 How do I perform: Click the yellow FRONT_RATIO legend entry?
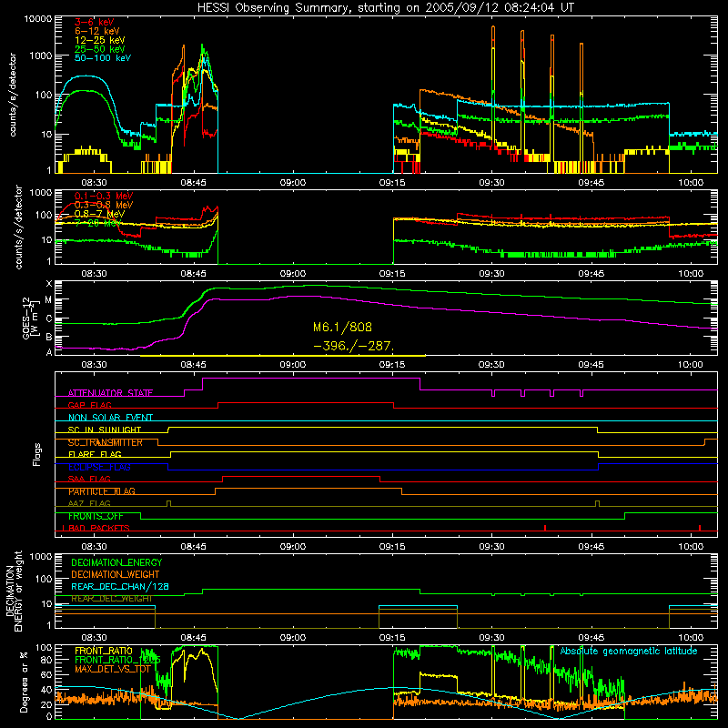(104, 651)
